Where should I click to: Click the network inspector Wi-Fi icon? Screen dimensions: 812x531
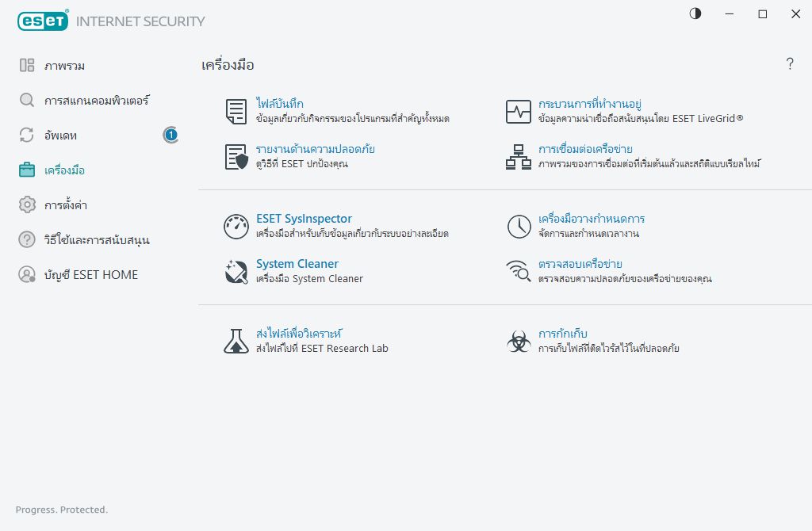519,271
